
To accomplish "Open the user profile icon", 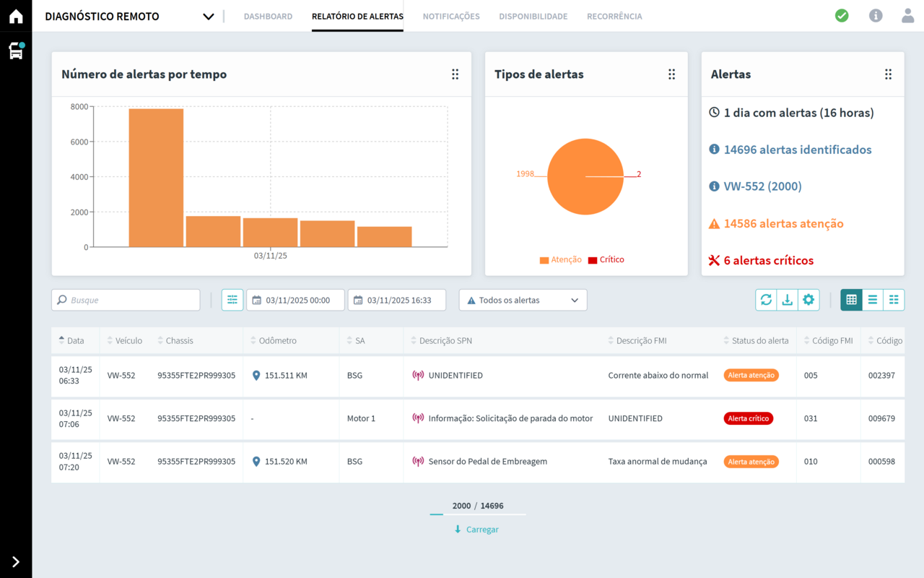I will click(x=907, y=16).
